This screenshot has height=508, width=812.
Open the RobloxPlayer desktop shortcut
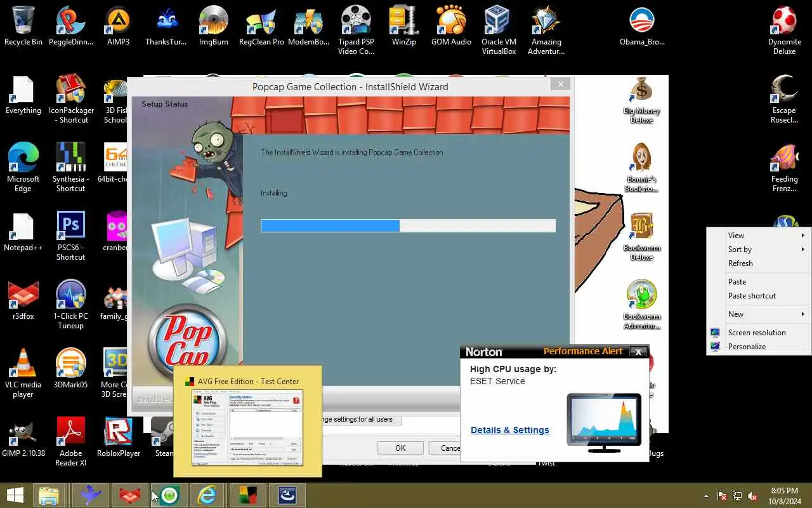point(119,437)
